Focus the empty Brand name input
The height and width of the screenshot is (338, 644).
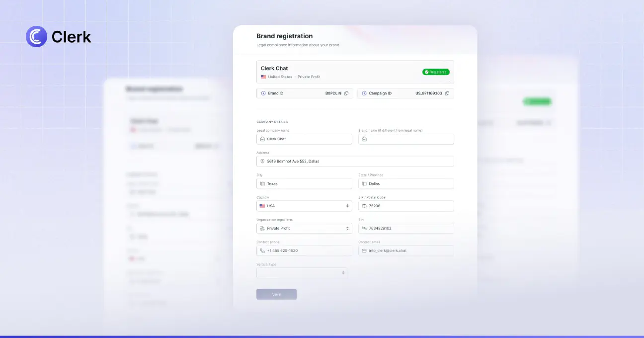click(406, 139)
